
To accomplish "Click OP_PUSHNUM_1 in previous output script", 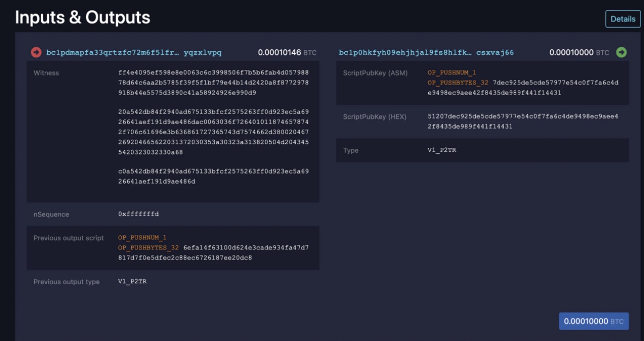I will click(x=142, y=237).
